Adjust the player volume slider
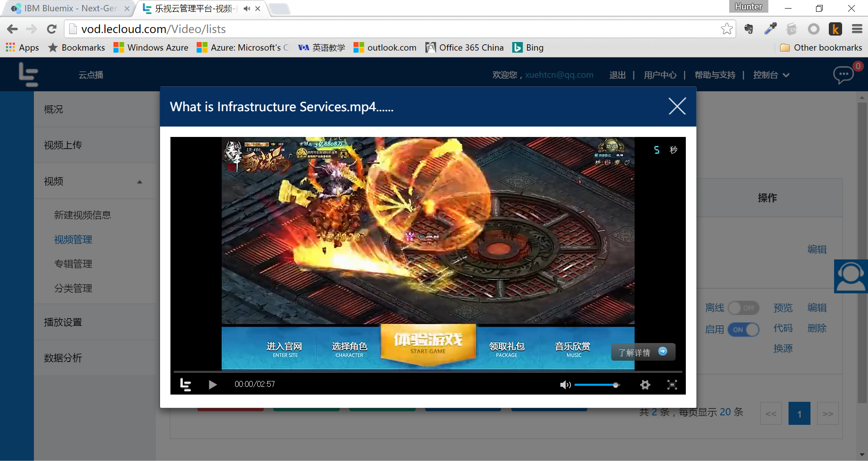The height and width of the screenshot is (461, 868). pos(597,385)
